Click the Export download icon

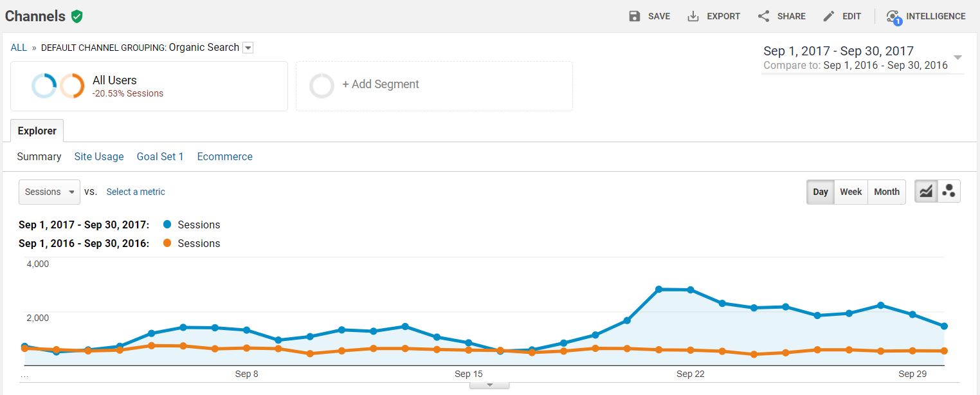[693, 16]
